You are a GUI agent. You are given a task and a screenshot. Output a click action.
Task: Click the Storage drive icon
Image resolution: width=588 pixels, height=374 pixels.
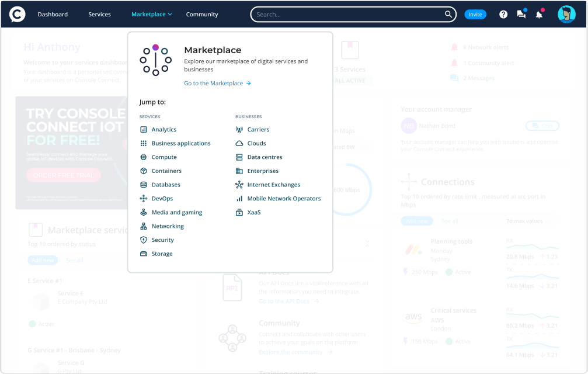pos(143,254)
